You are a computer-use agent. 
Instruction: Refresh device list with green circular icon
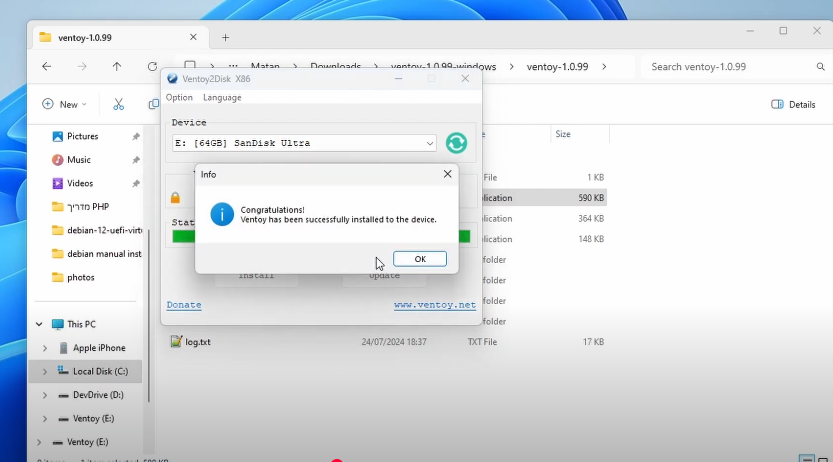tap(456, 143)
